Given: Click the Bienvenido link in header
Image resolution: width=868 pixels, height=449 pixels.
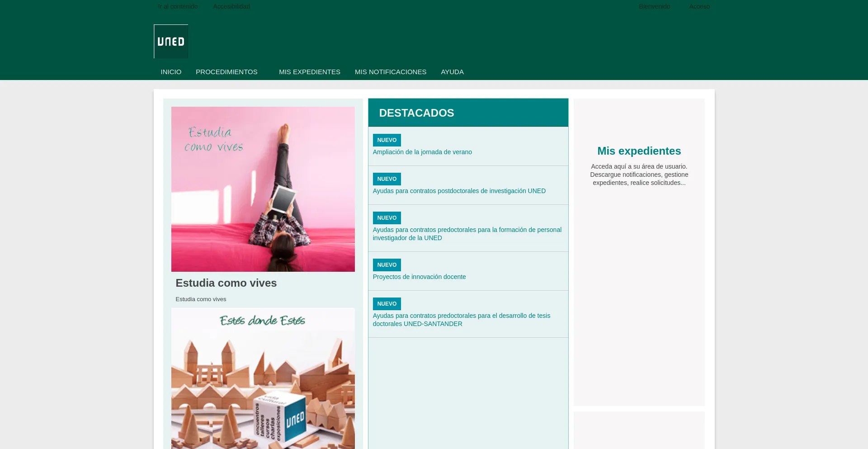Looking at the screenshot, I should coord(654,6).
